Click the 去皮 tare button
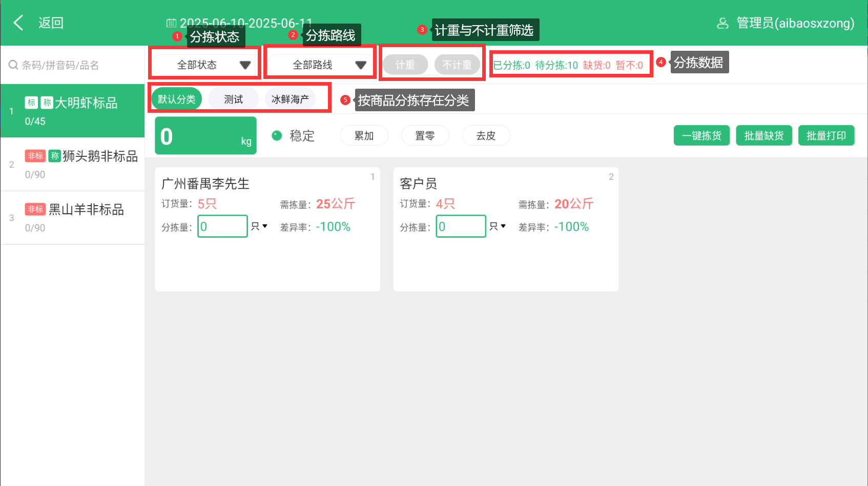 pyautogui.click(x=486, y=136)
